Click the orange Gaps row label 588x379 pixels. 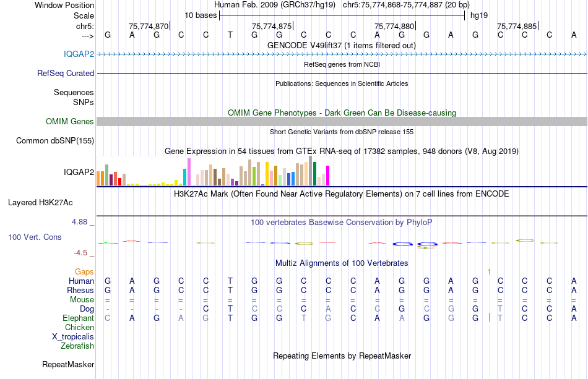pyautogui.click(x=84, y=271)
